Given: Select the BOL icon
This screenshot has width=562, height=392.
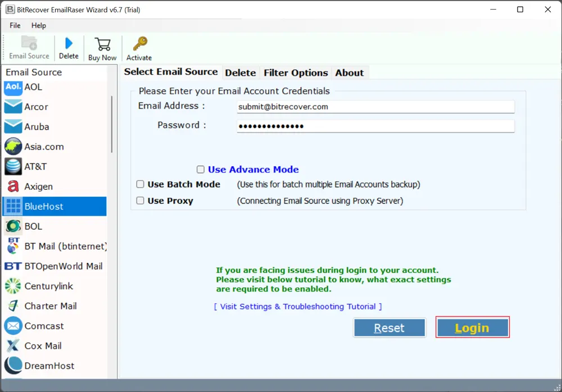Looking at the screenshot, I should point(13,226).
